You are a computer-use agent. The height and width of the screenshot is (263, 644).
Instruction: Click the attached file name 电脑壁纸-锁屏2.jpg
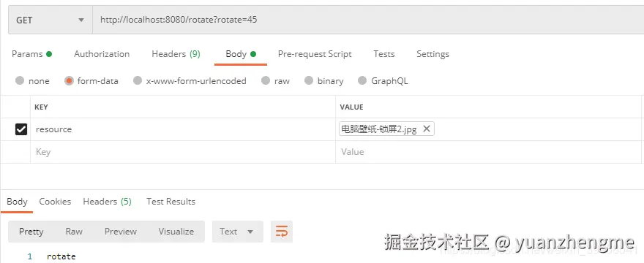(x=378, y=129)
